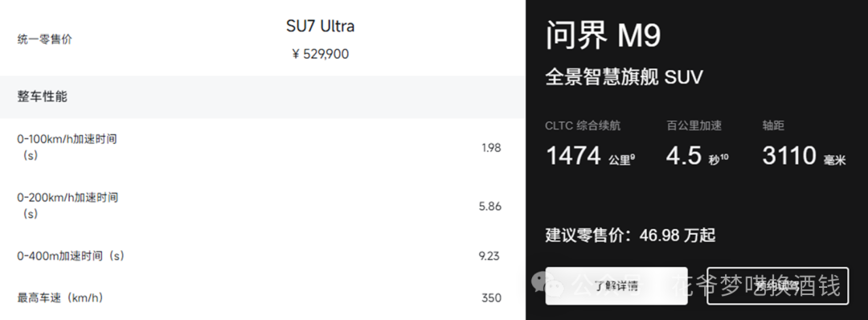Click the 问界 M9 heading
Viewport: 868px width, 320px height.
tap(604, 35)
